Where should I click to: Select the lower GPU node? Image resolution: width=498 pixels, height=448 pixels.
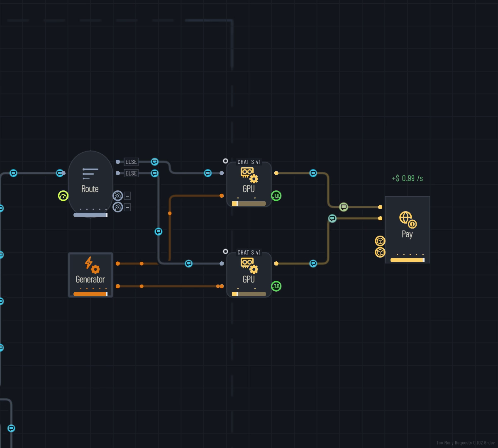(249, 275)
